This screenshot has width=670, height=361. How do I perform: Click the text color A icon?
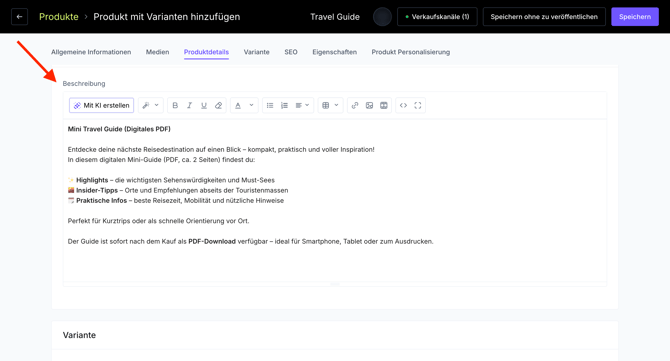pos(238,106)
